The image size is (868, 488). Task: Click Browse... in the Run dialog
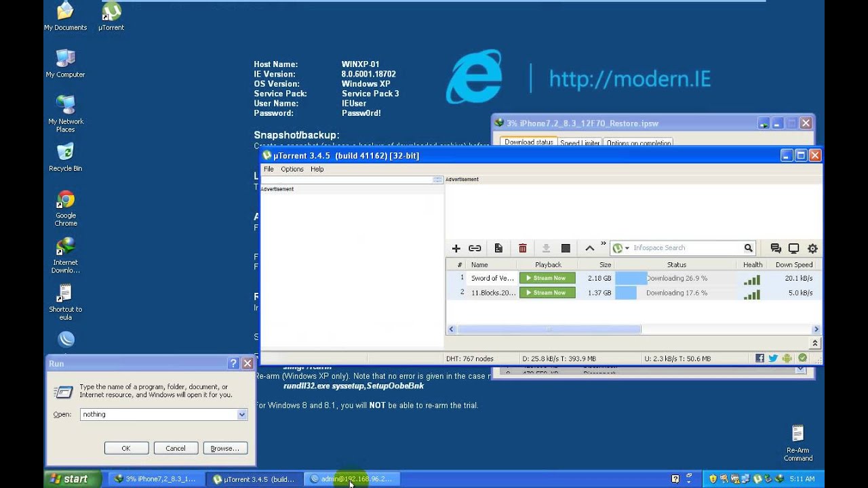pyautogui.click(x=225, y=448)
